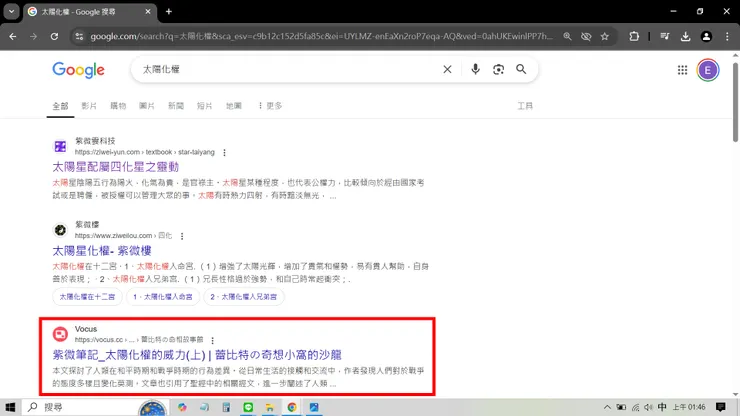Open Google Lens image search icon
740x416 pixels.
[498, 69]
